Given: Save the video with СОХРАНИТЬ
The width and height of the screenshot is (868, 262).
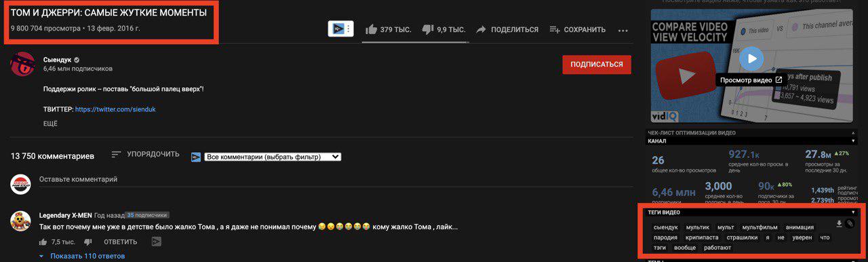Looking at the screenshot, I should [x=577, y=29].
